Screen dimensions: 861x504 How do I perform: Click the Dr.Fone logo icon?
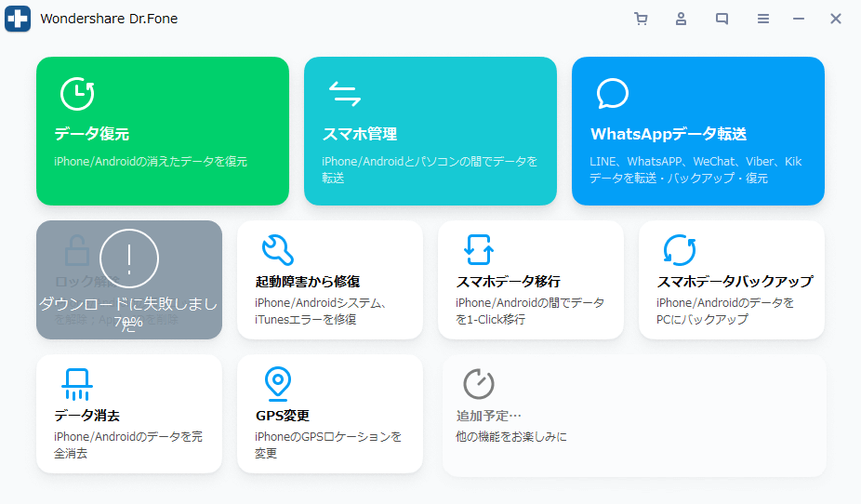coord(18,19)
